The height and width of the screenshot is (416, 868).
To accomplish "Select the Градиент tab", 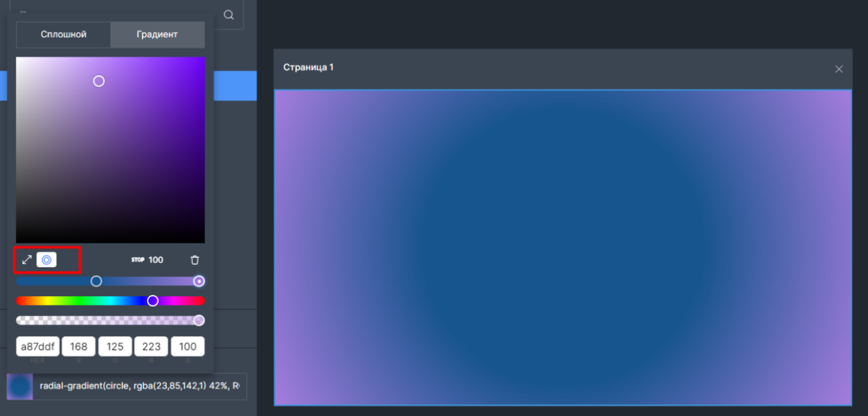I will coord(157,35).
